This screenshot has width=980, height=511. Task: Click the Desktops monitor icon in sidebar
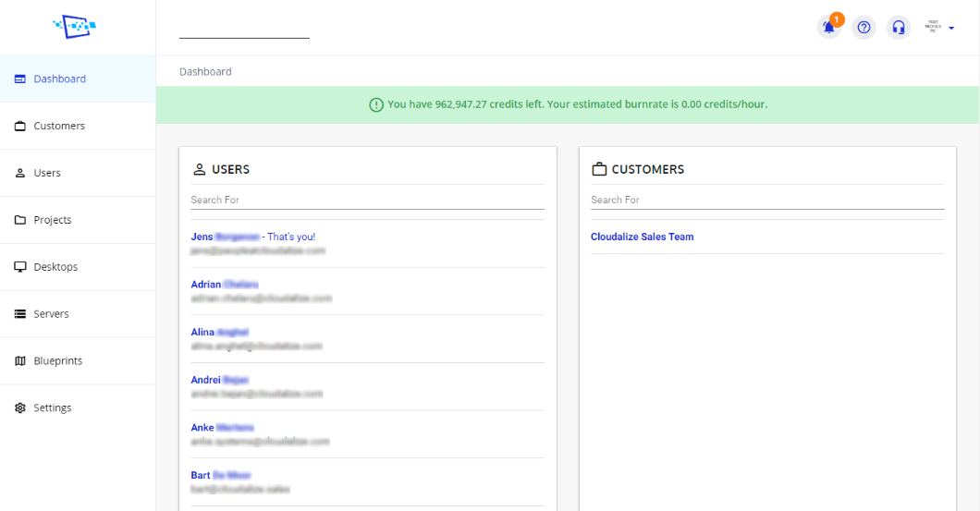(20, 267)
